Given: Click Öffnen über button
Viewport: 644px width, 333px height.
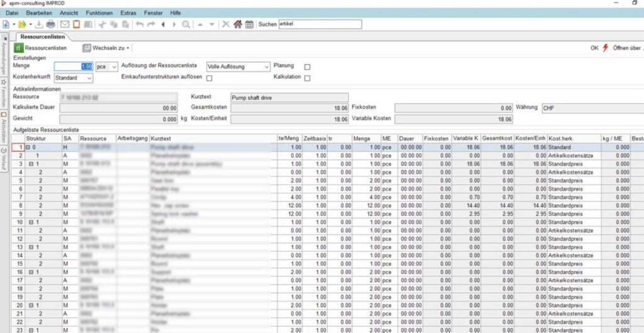Looking at the screenshot, I should 627,48.
